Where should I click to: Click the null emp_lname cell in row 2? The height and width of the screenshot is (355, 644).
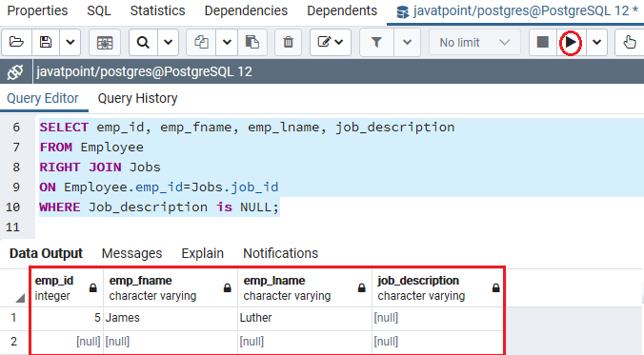pyautogui.click(x=305, y=342)
